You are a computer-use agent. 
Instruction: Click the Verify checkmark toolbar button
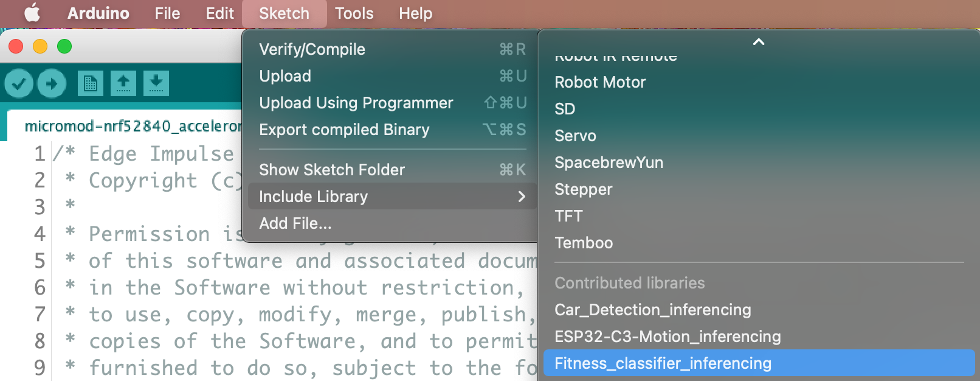19,83
